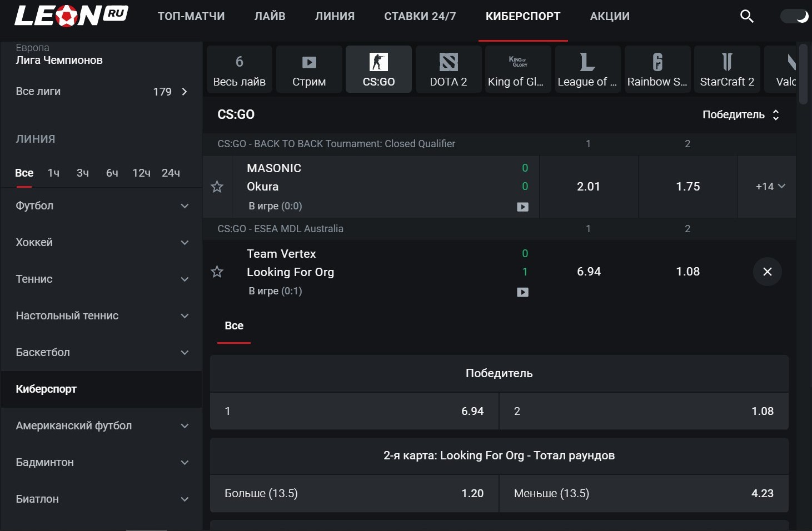
Task: Open the MASONIC team name
Action: 274,168
